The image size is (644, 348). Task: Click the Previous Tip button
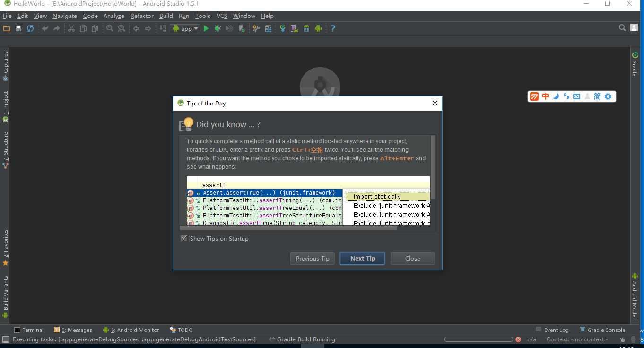[x=313, y=258]
